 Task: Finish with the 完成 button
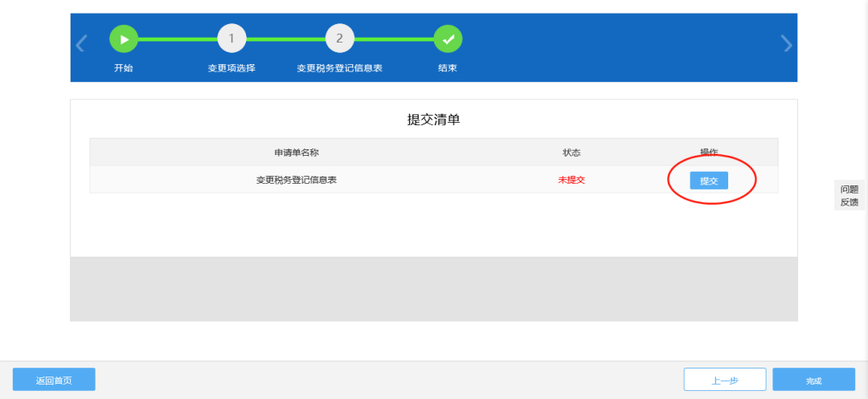813,380
